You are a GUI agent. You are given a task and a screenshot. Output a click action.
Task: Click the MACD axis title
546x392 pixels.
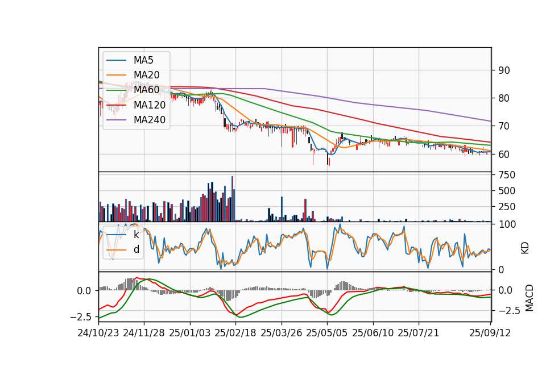pyautogui.click(x=529, y=298)
